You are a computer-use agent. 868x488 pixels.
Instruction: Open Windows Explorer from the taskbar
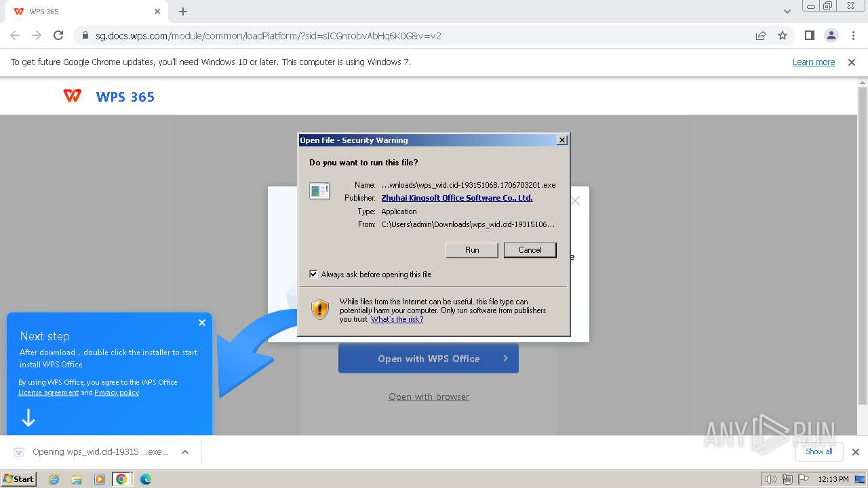[x=77, y=479]
